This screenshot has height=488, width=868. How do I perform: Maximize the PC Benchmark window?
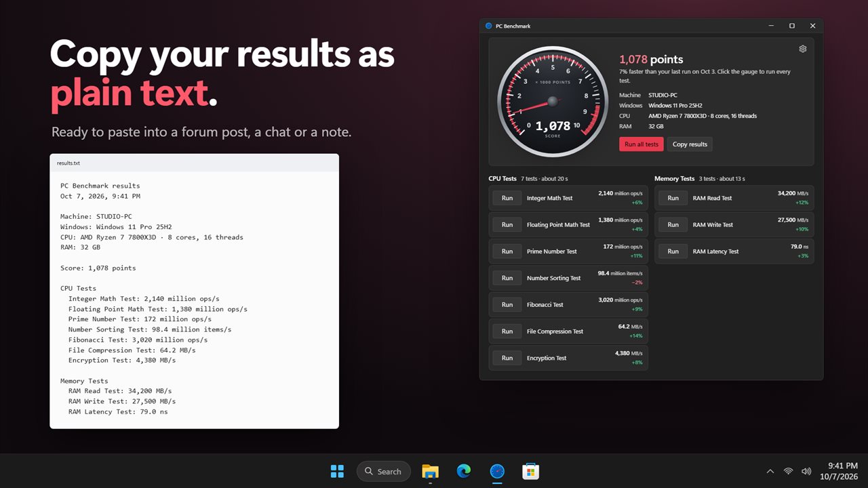tap(792, 26)
